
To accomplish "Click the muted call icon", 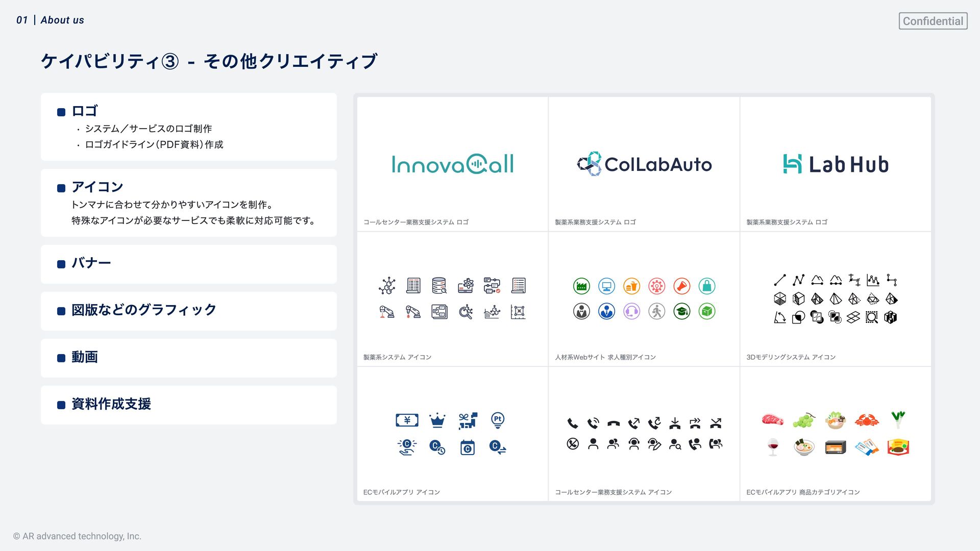I will (x=573, y=444).
